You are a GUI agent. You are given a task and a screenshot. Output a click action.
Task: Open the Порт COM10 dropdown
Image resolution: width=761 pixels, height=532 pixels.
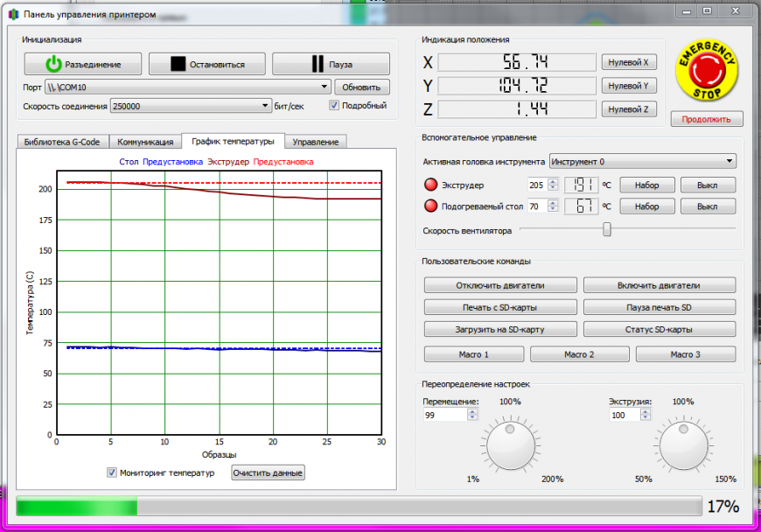click(188, 87)
